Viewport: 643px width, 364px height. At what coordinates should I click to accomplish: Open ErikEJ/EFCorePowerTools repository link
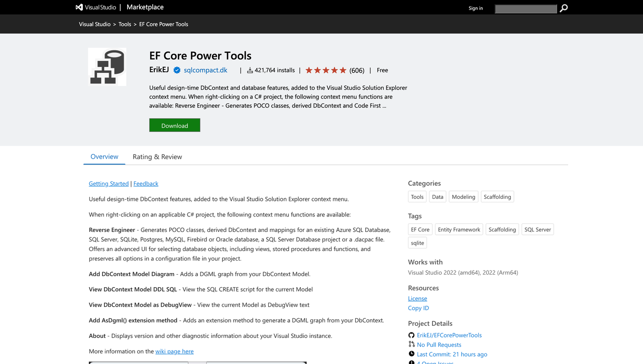click(449, 335)
